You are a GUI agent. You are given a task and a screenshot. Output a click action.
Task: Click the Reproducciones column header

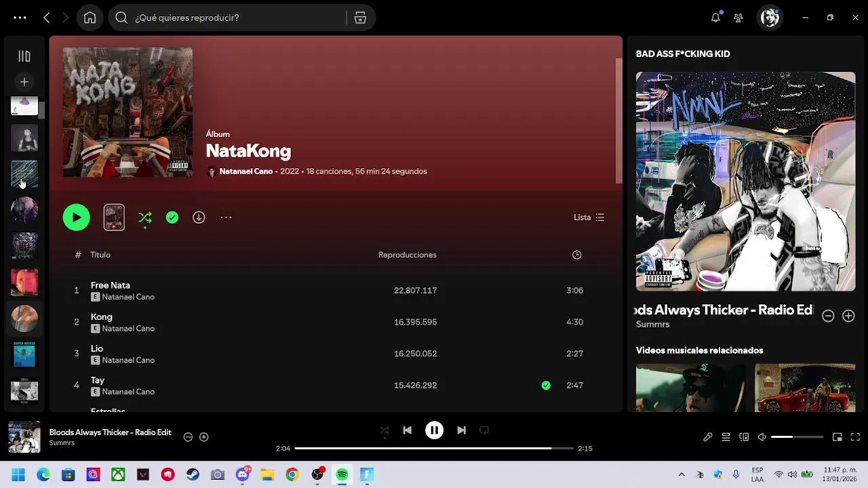(407, 255)
